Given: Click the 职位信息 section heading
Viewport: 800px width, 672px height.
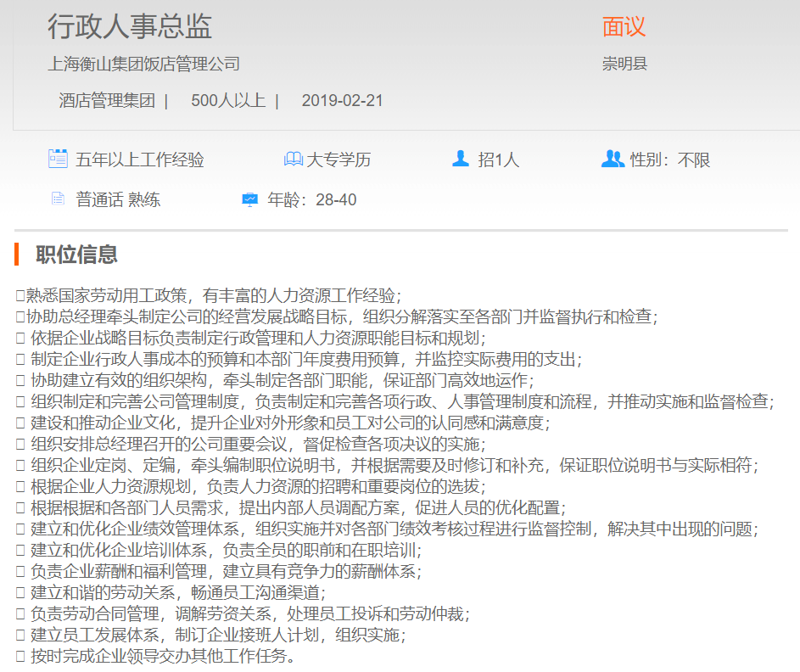Looking at the screenshot, I should (x=76, y=254).
